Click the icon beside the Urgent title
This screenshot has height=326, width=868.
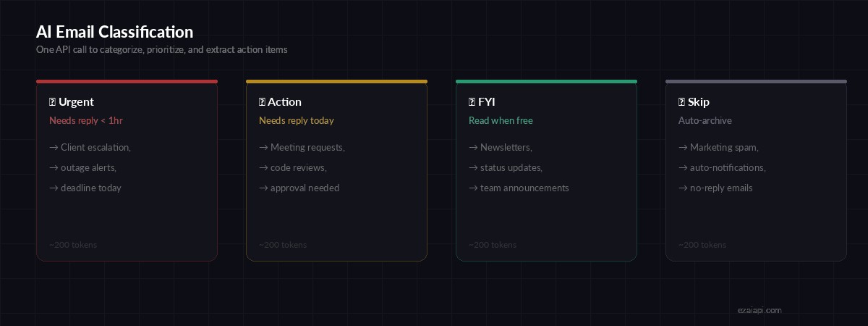click(52, 102)
